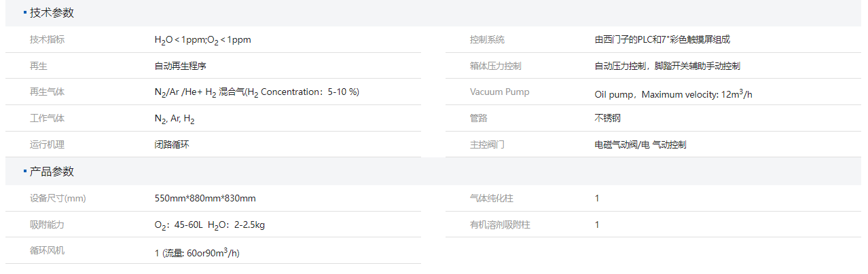This screenshot has height=274, width=868.
Task: Select the 工作气体 label
Action: tap(47, 119)
